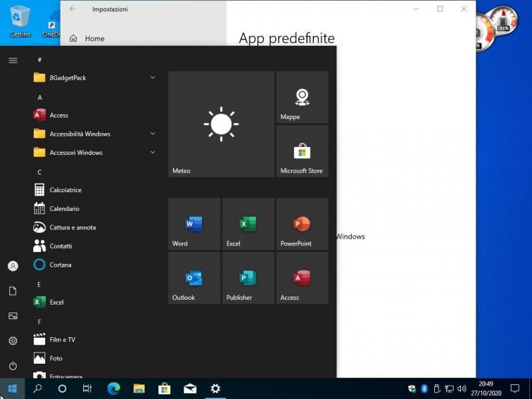
Task: Open Calcolatrice from the app list
Action: point(65,190)
